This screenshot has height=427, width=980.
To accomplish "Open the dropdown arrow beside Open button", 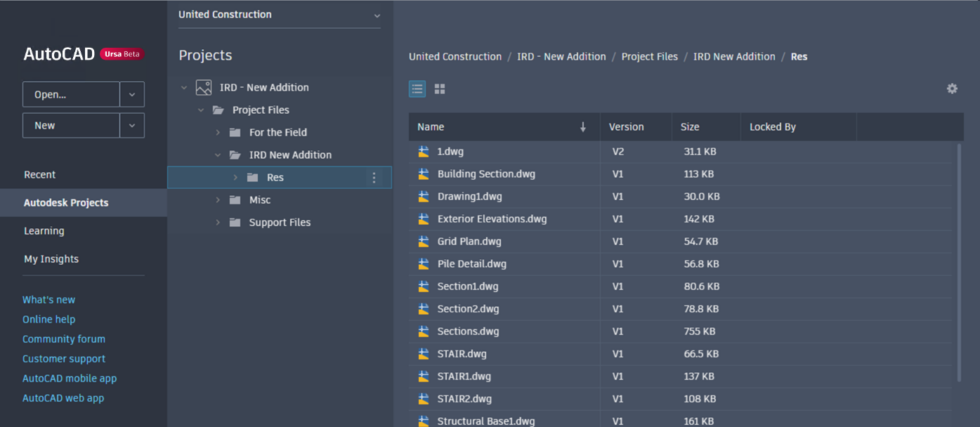I will [132, 94].
